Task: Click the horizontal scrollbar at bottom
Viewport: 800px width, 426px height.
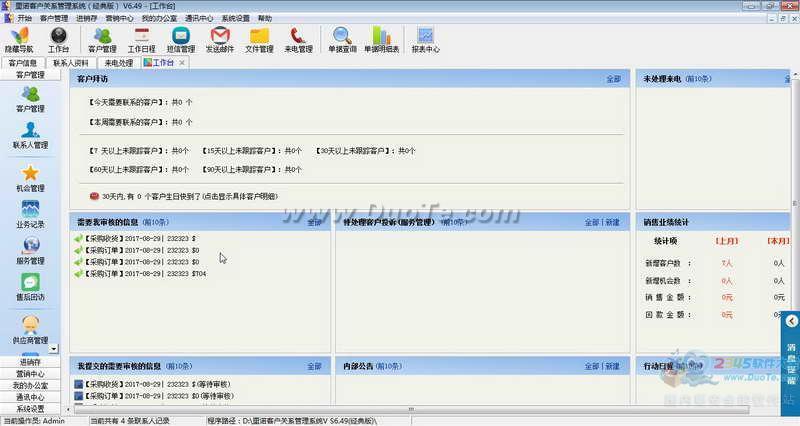Action: (x=411, y=409)
